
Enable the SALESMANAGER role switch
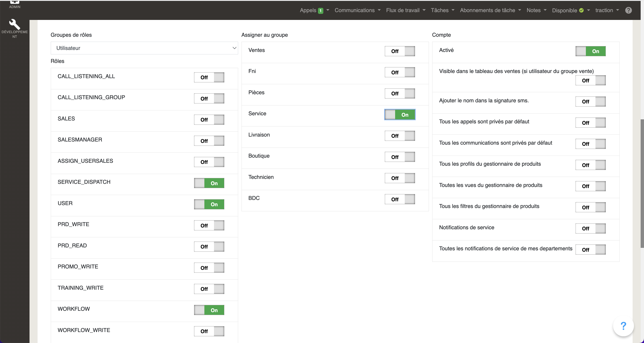point(209,141)
